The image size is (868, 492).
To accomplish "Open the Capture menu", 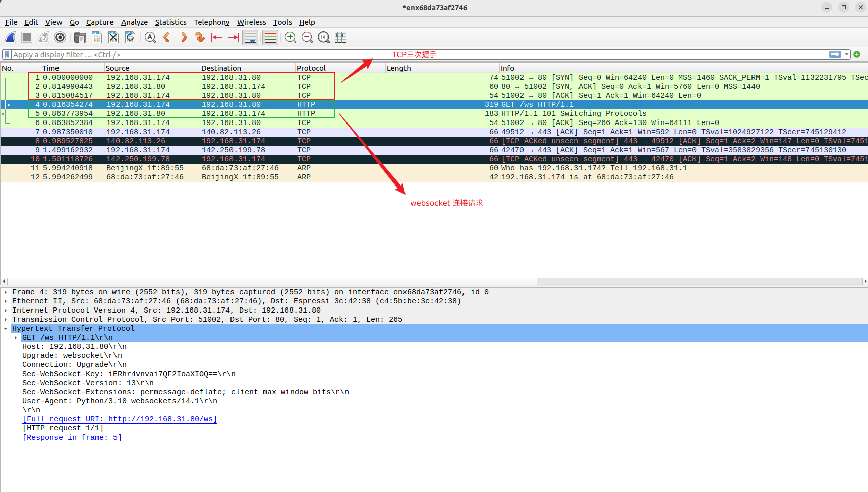I will (x=100, y=22).
